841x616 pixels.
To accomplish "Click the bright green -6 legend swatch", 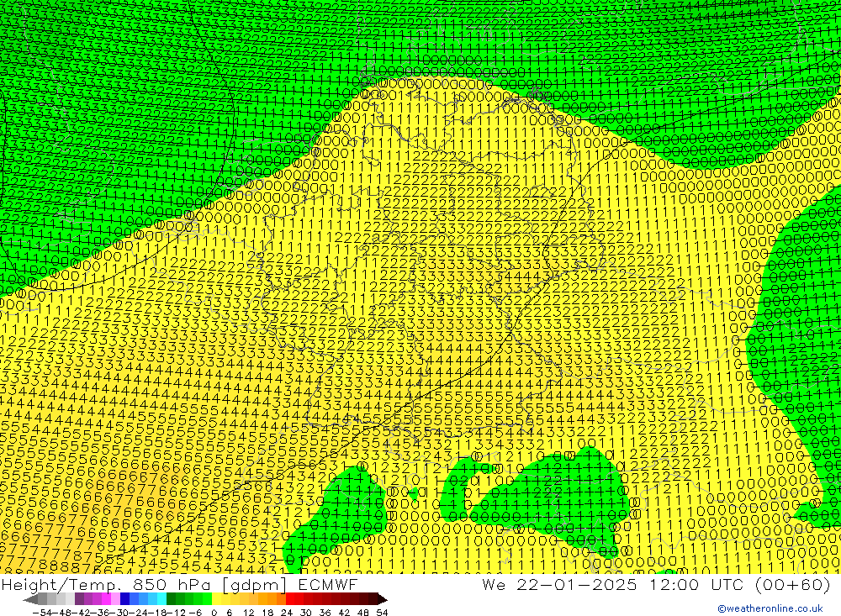I will pyautogui.click(x=207, y=599).
